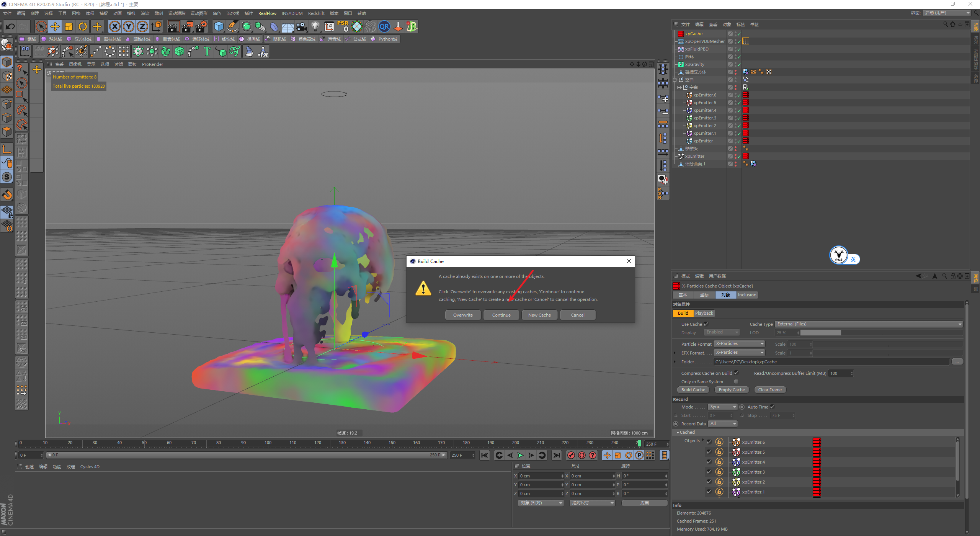Toggle X axis lock icon
Image resolution: width=980 pixels, height=536 pixels.
coord(115,26)
